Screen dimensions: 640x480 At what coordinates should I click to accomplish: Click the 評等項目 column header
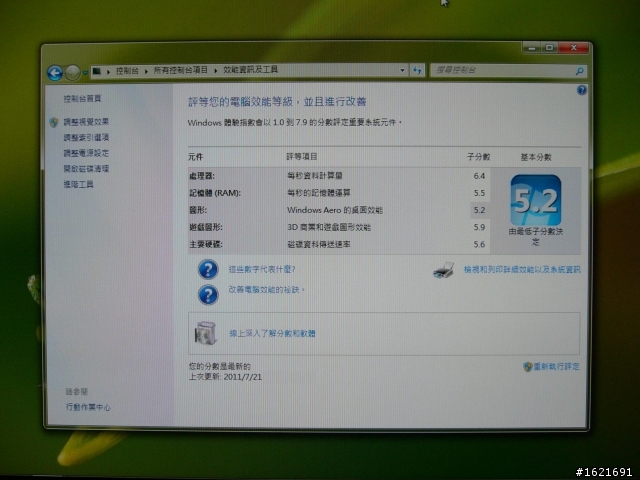click(x=302, y=156)
